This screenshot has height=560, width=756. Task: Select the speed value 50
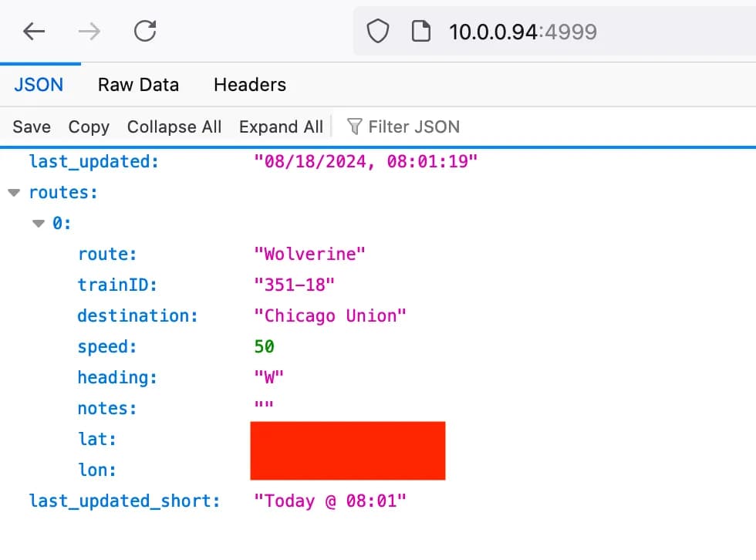(x=264, y=346)
